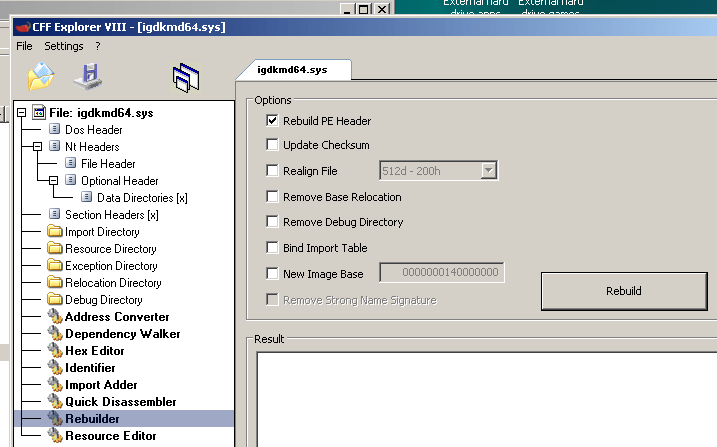Open the Quick Disassembler tool

click(120, 402)
